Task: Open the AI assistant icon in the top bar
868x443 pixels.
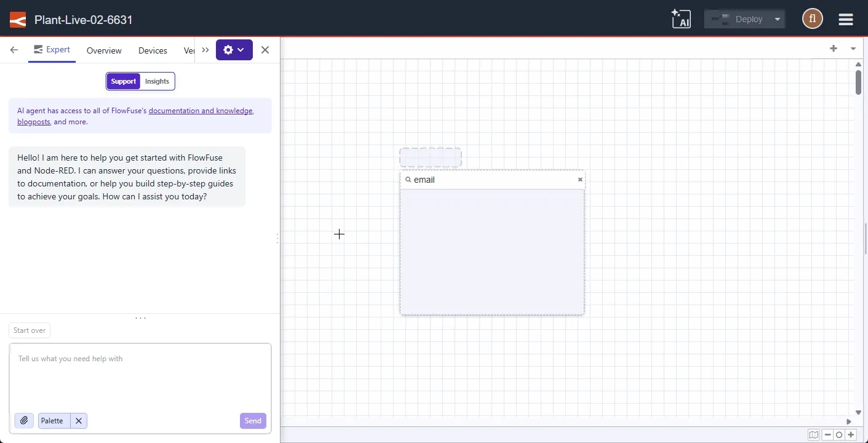Action: pos(681,19)
